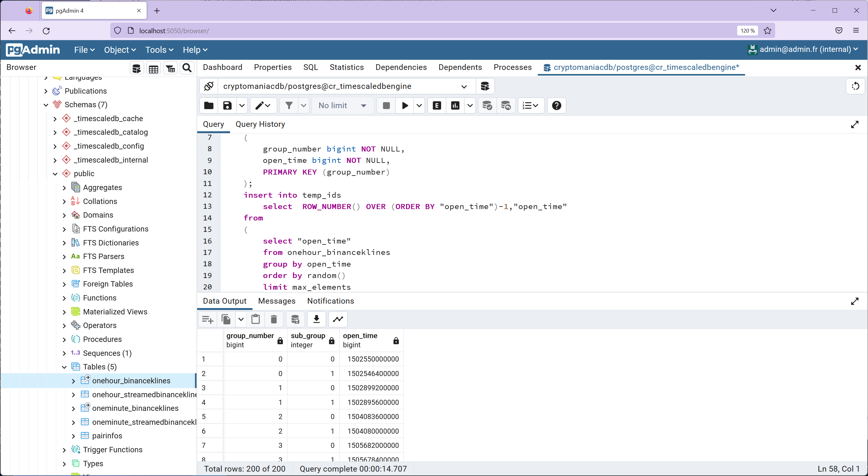Open the File menu

pos(84,50)
